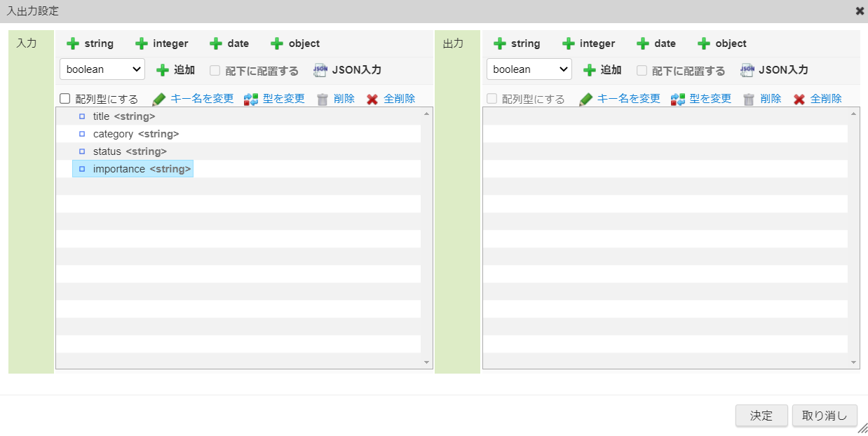
Task: Click input list scrollbar up arrow
Action: pyautogui.click(x=427, y=114)
